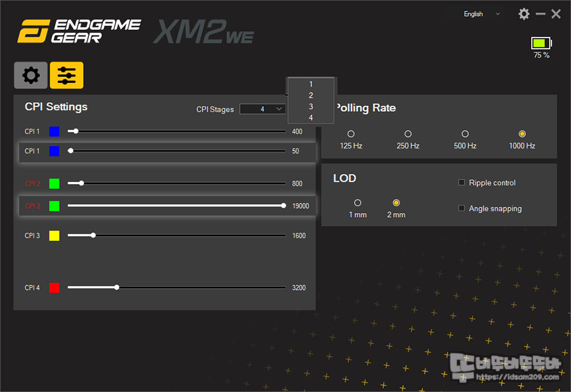This screenshot has height=392, width=571.
Task: Enable Angle snapping checkbox
Action: click(x=461, y=208)
